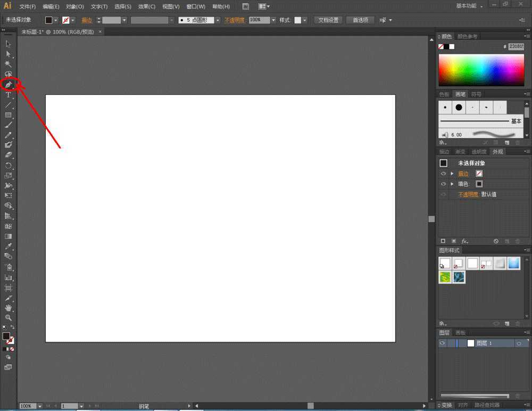Hide the 描边 attribute via eye icon

tap(443, 174)
